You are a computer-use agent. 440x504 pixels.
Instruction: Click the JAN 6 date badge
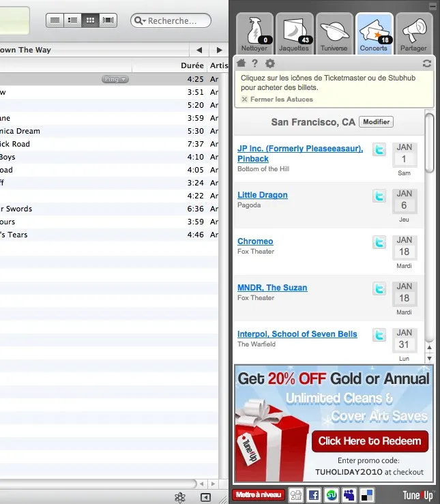[405, 201]
